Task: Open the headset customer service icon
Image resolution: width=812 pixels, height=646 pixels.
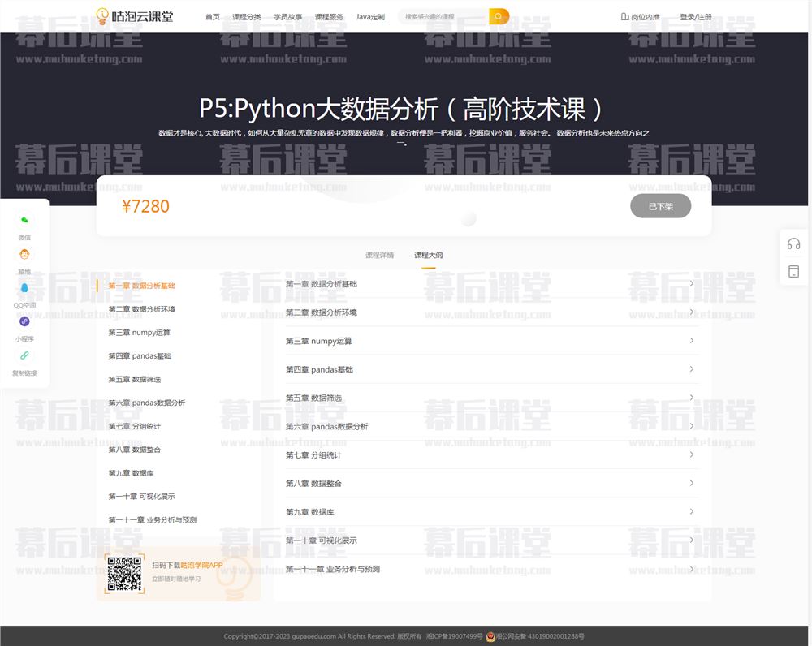Action: 793,244
